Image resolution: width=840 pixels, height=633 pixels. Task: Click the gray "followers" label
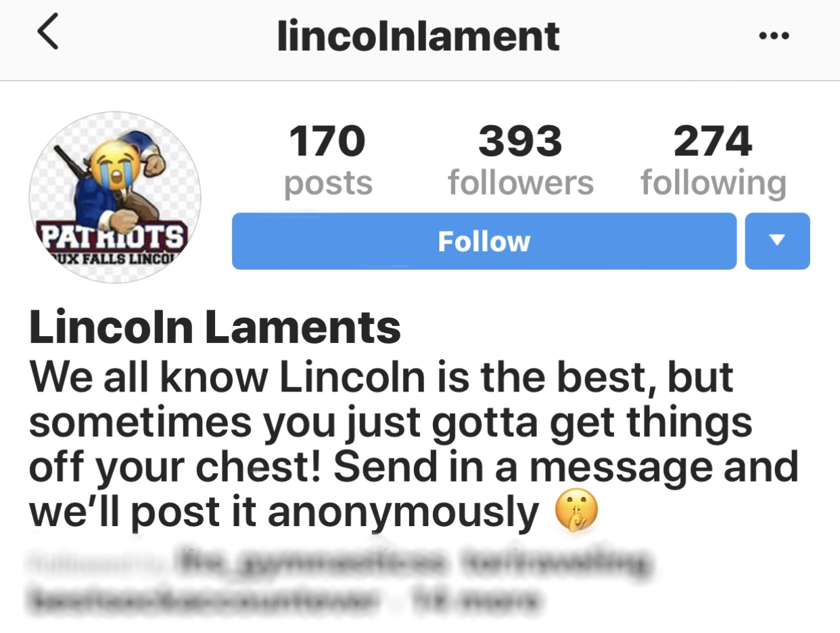click(521, 182)
